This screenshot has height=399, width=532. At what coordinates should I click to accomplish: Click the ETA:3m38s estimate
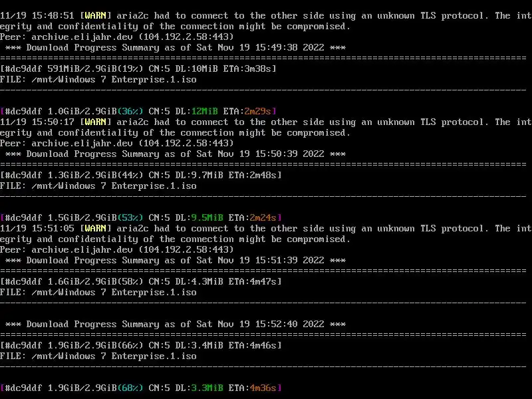247,69
